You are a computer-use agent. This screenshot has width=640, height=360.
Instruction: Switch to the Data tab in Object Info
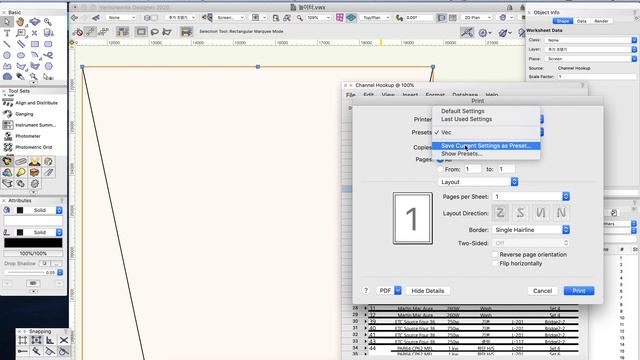pos(582,21)
